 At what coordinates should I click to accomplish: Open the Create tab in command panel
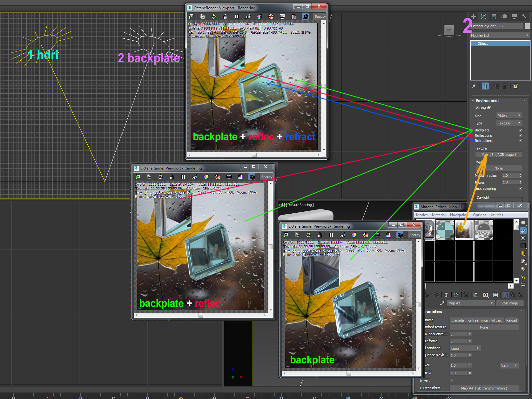click(474, 16)
